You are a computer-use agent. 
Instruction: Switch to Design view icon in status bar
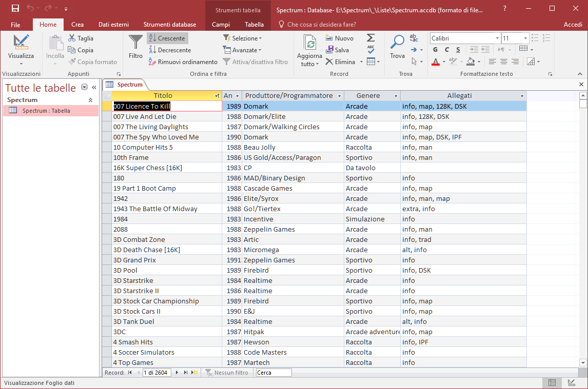tap(572, 383)
